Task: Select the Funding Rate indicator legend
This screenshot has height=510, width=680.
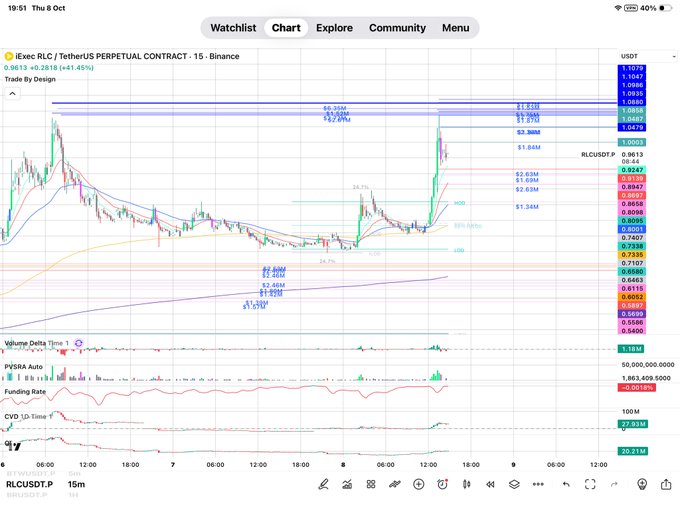Action: [25, 391]
